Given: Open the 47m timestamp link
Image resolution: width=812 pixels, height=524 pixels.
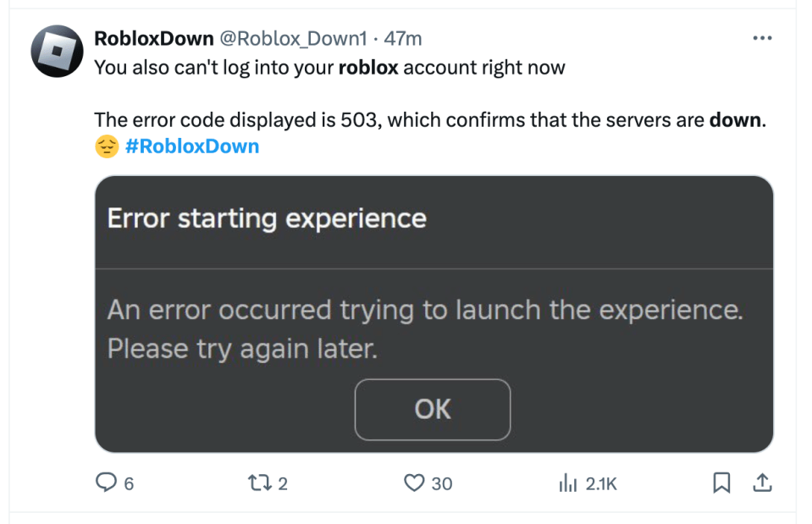Looking at the screenshot, I should [x=403, y=38].
